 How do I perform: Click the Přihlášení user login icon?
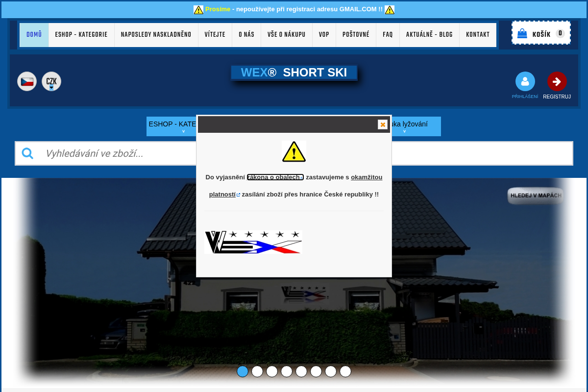click(x=525, y=81)
